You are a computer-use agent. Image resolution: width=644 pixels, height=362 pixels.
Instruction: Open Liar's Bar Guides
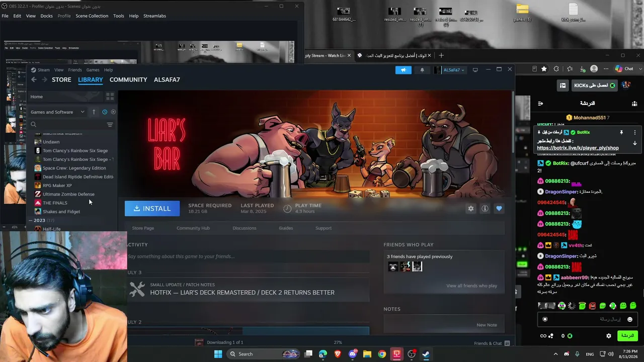pos(286,228)
